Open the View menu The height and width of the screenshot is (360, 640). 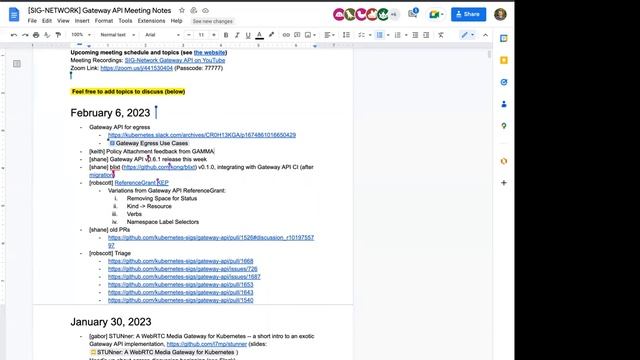pyautogui.click(x=63, y=21)
